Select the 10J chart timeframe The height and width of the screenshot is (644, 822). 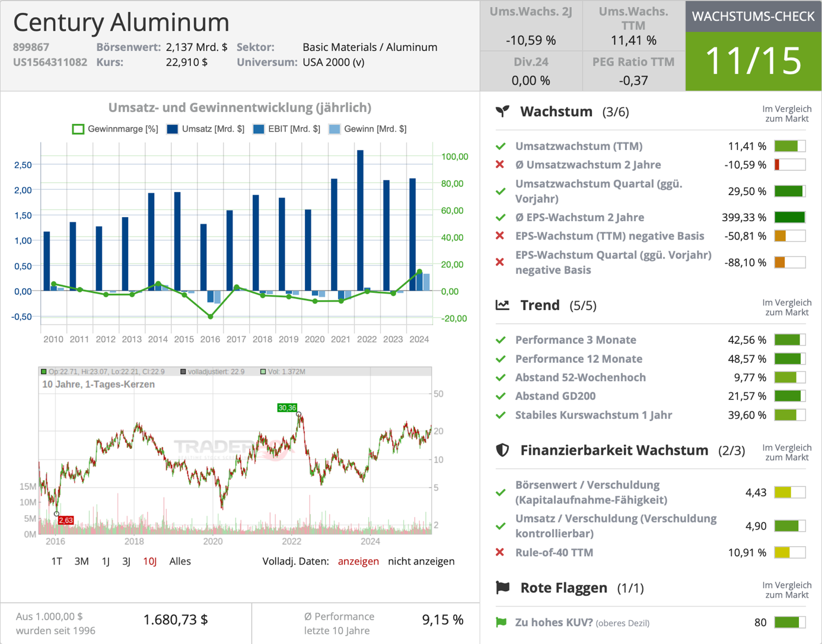click(149, 561)
